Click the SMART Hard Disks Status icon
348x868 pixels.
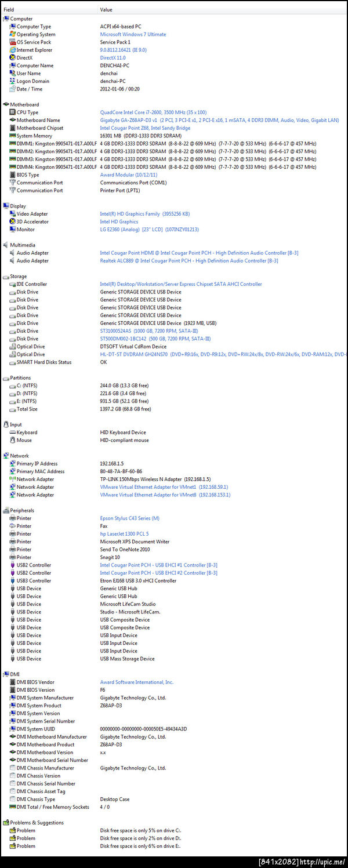coord(12,362)
